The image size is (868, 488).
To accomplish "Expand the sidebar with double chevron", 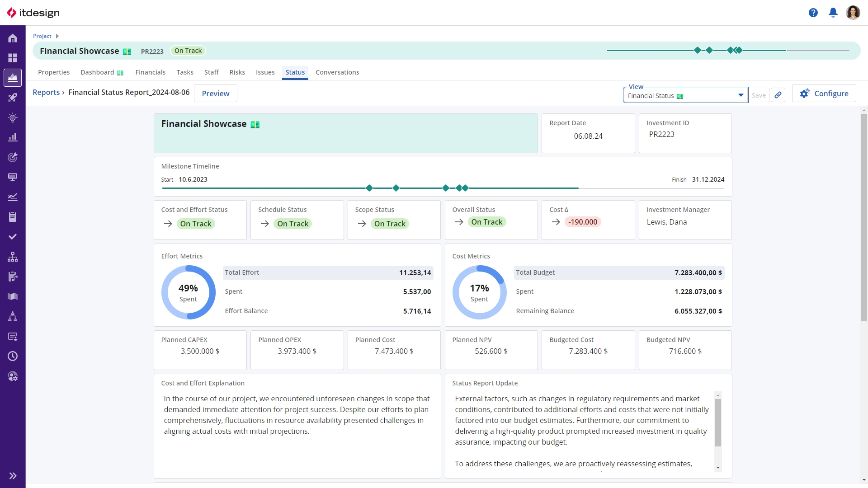I will point(13,475).
